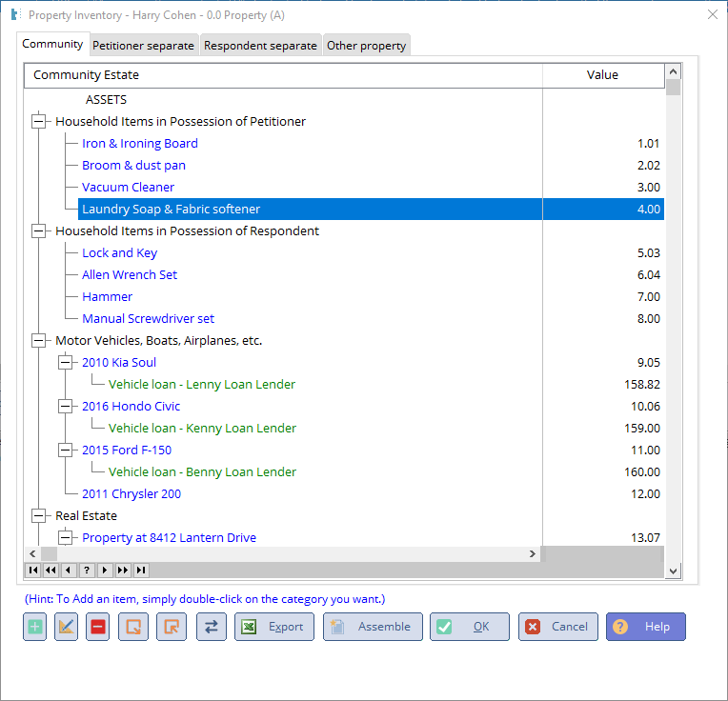Screen dimensions: 728x701
Task: Click the first orange arrow box icon
Action: click(x=133, y=627)
